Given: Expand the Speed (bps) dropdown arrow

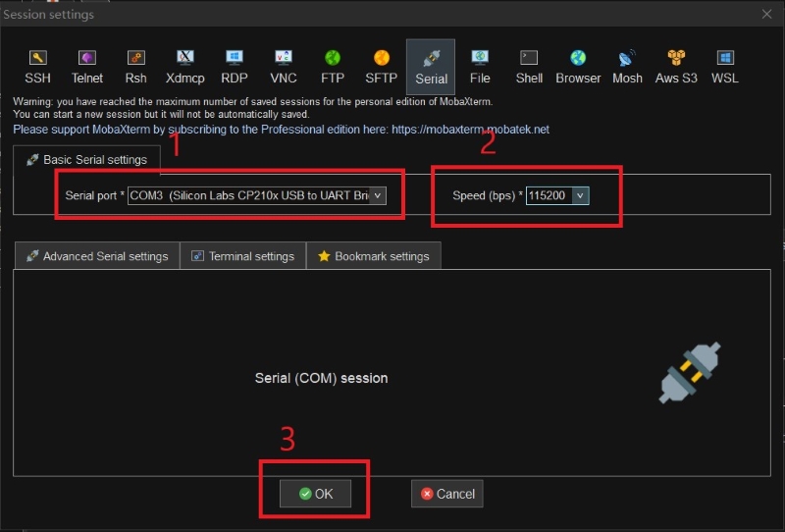Looking at the screenshot, I should pyautogui.click(x=580, y=195).
